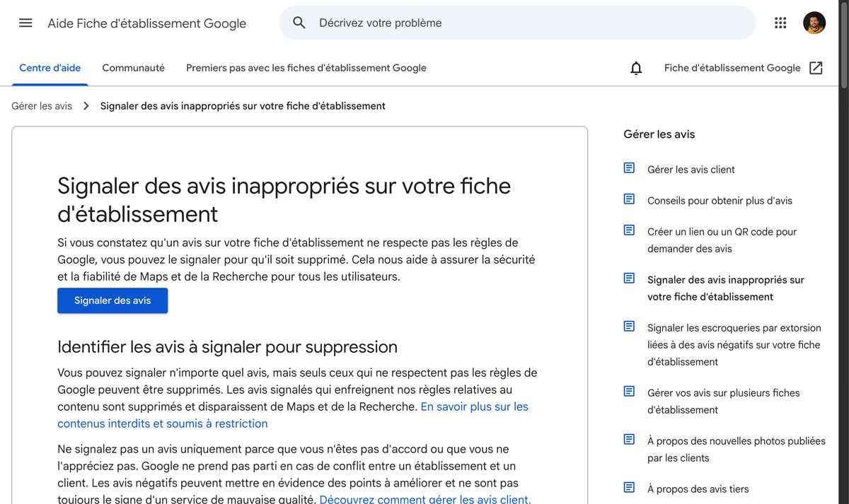Click the article icon next to Gérer vos avis sur plusieurs fiches

629,392
